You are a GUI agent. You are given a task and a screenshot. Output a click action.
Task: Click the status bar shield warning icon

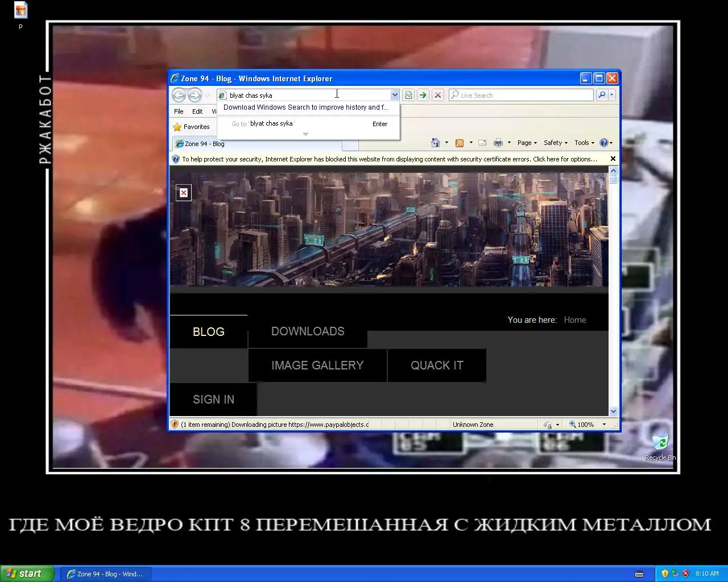[x=175, y=424]
